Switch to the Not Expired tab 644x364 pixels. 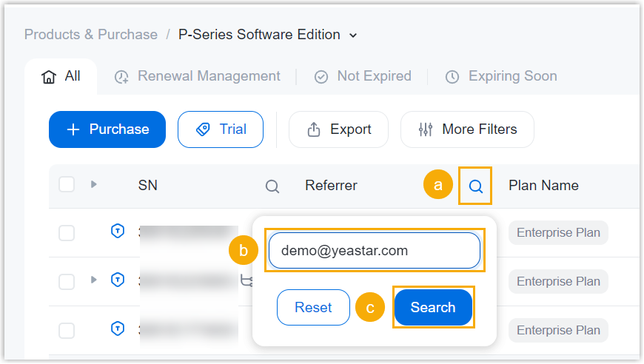(x=363, y=76)
